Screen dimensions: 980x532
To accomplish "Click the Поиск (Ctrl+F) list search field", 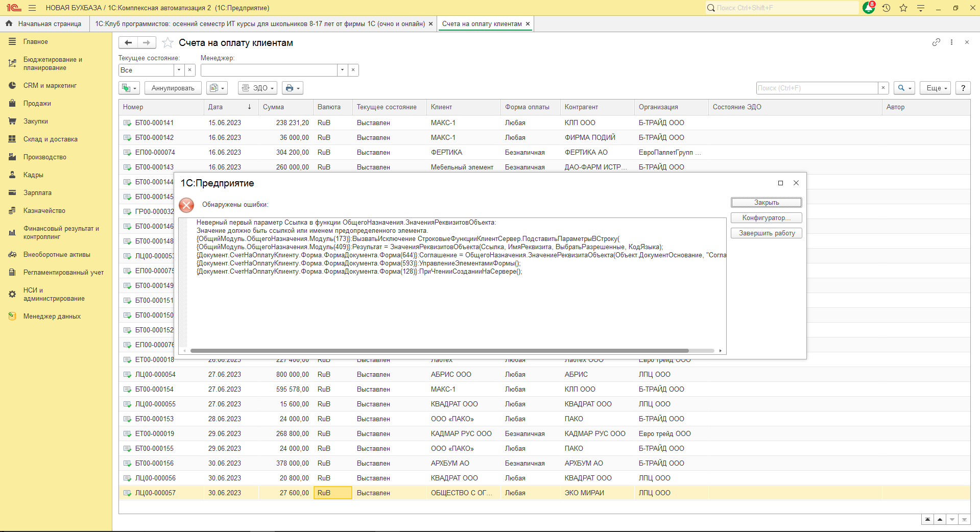I will pos(817,88).
